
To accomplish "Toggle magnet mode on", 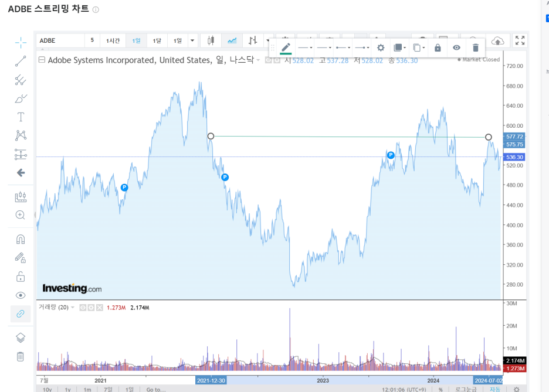I will [x=21, y=239].
